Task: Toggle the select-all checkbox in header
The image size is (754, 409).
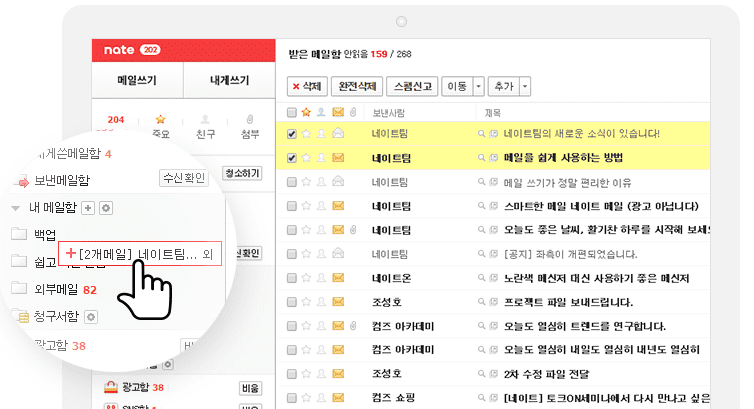Action: (291, 112)
